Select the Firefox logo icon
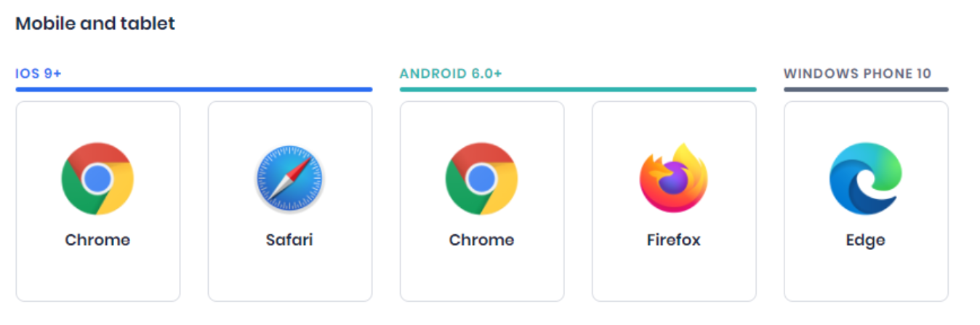The image size is (980, 325). click(674, 178)
